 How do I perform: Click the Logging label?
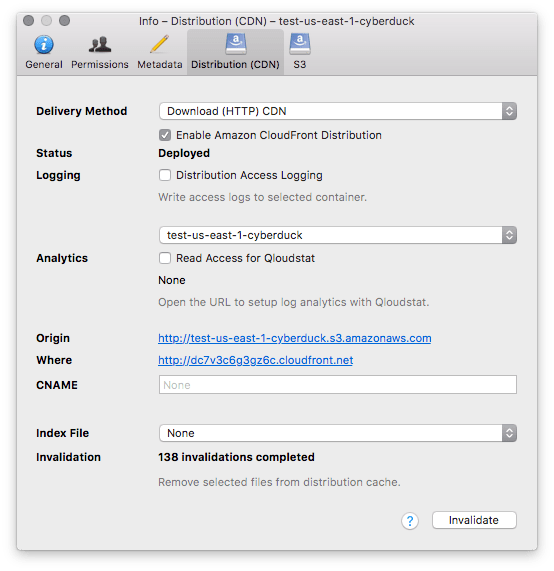58,175
